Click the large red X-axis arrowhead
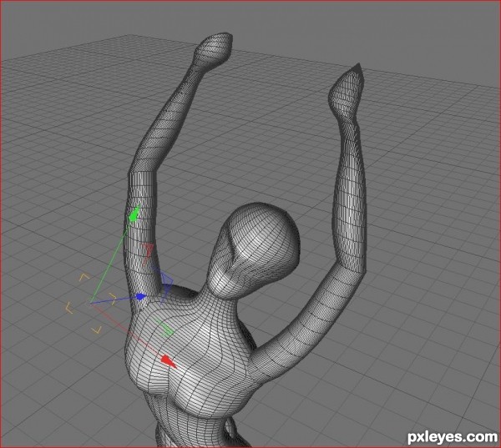501x448 pixels. [x=168, y=361]
